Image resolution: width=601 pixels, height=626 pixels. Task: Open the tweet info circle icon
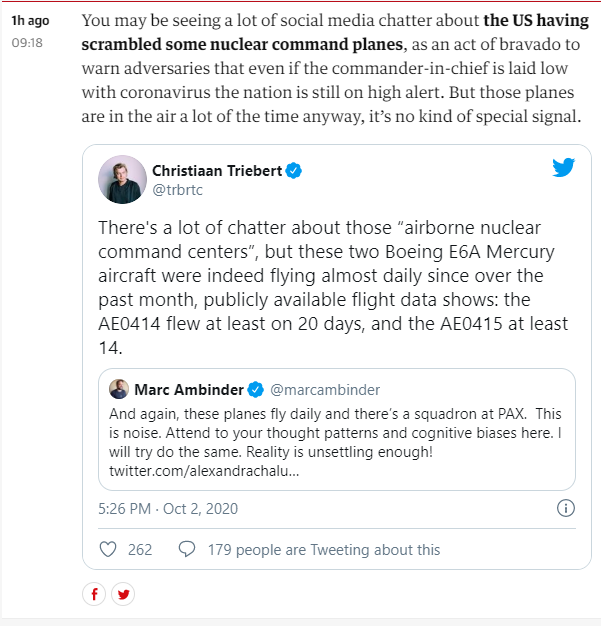click(x=564, y=508)
